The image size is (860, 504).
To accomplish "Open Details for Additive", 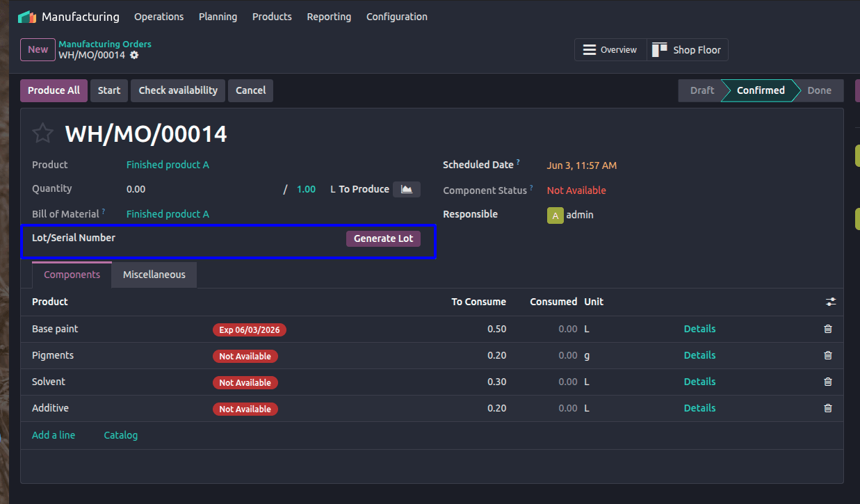I will pyautogui.click(x=699, y=408).
